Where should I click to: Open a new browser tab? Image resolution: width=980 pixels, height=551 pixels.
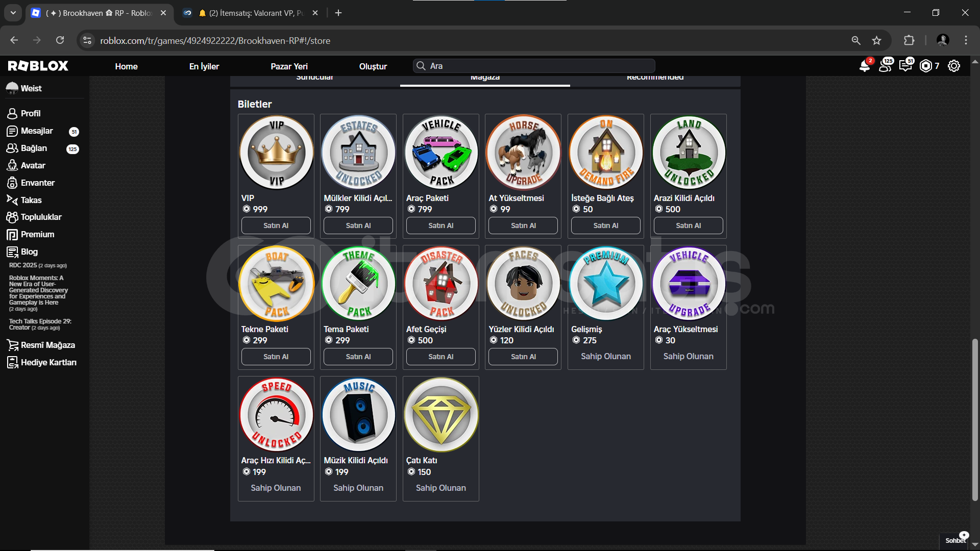(338, 13)
